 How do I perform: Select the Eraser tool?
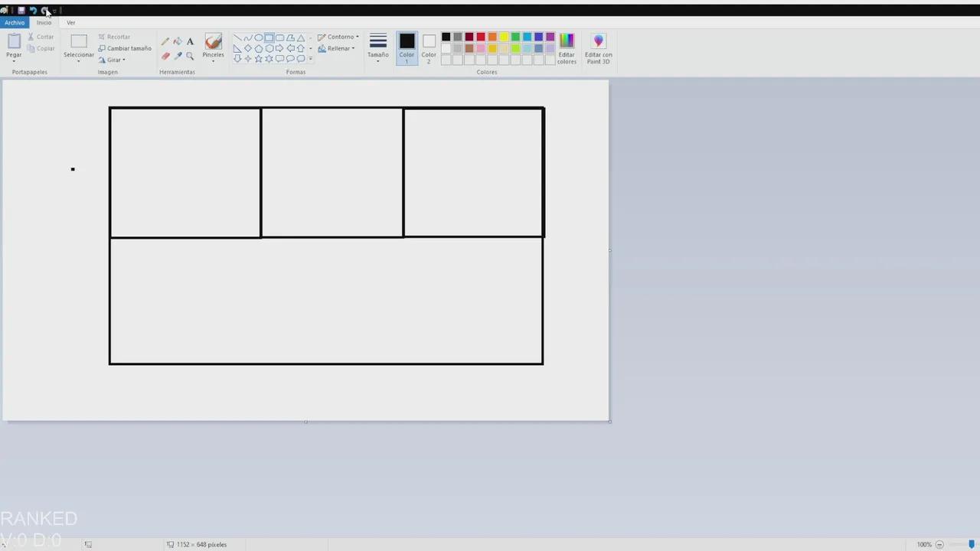(x=165, y=57)
